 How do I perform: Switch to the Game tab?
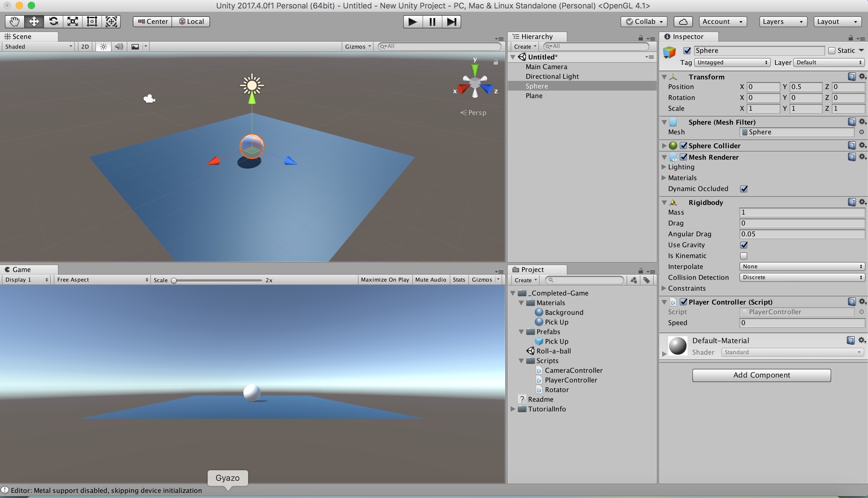tap(21, 270)
